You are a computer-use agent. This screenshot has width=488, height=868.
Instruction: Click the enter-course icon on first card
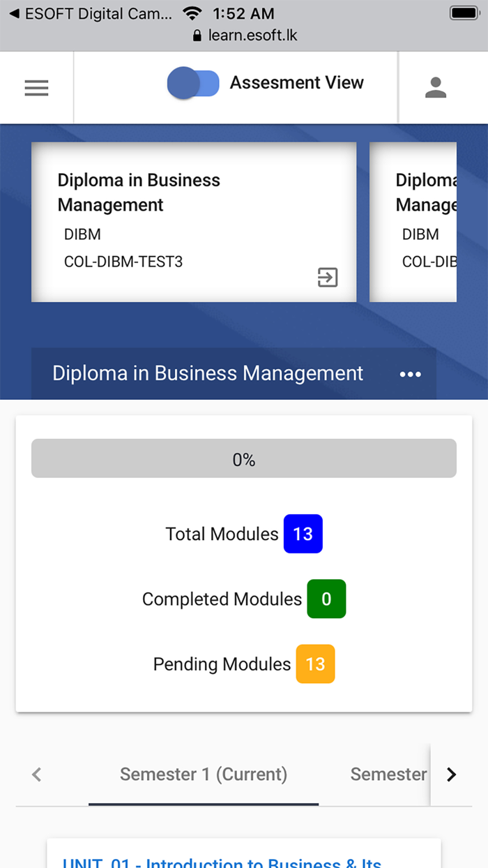click(x=327, y=277)
